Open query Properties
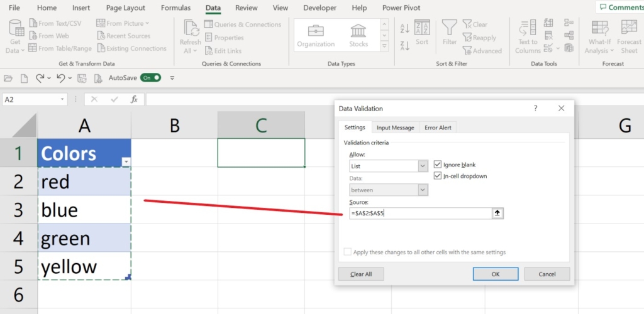 point(225,37)
